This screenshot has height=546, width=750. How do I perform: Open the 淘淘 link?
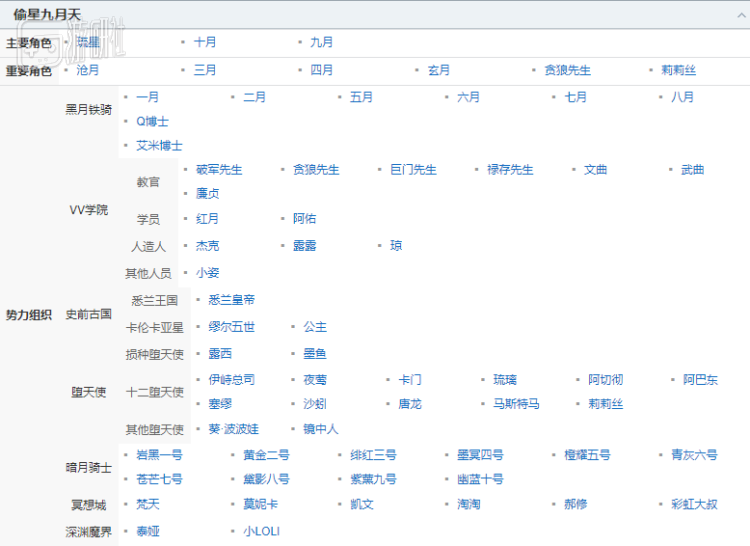click(x=469, y=504)
